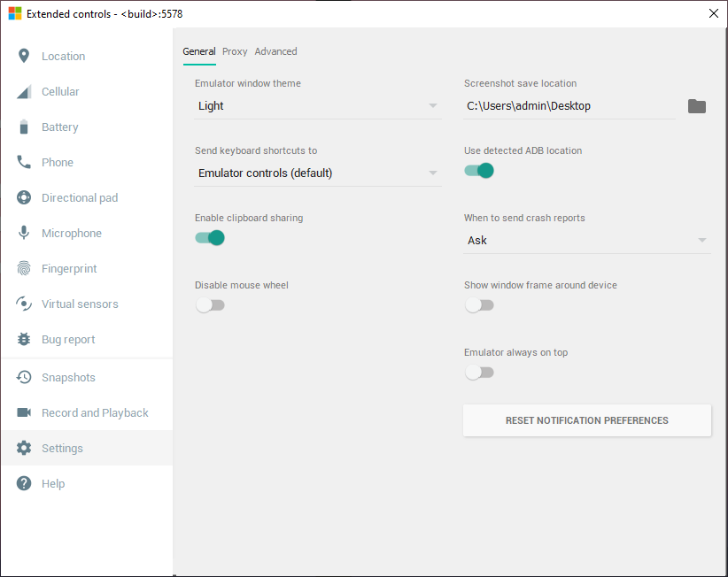The width and height of the screenshot is (728, 577).
Task: Open Directional pad icon
Action: [x=24, y=198]
